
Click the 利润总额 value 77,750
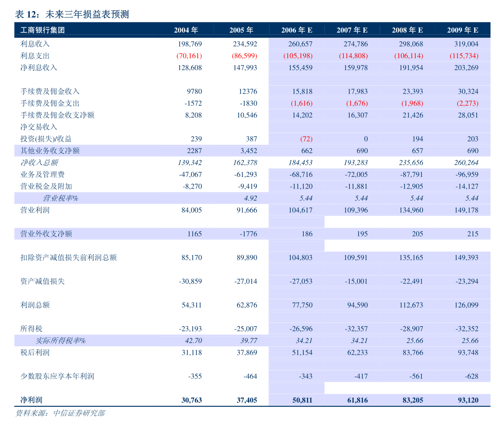[301, 305]
